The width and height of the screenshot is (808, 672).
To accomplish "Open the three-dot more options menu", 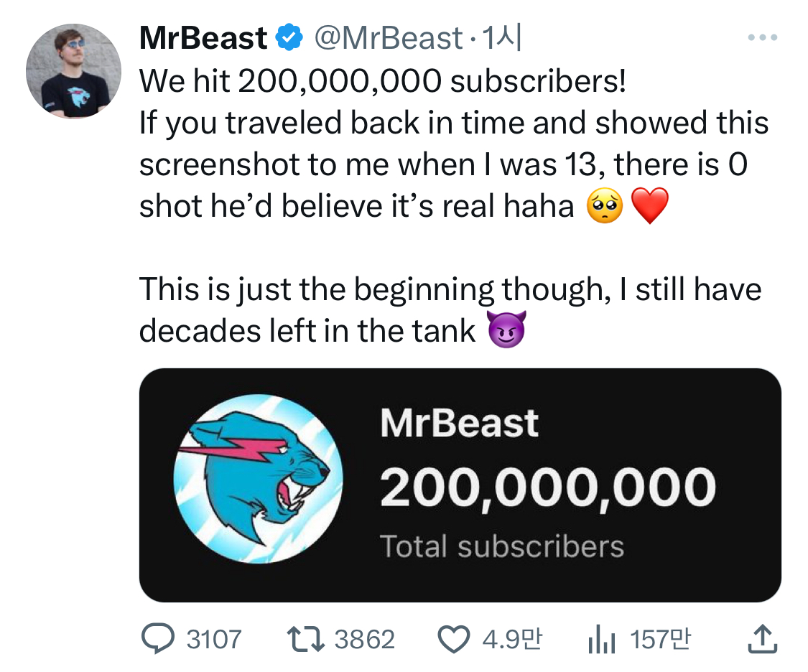I will [x=762, y=37].
